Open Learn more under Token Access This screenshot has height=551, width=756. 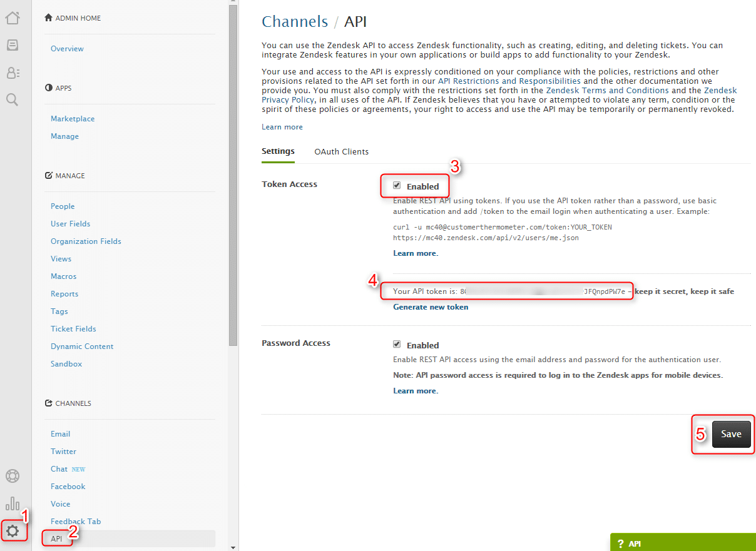(416, 253)
